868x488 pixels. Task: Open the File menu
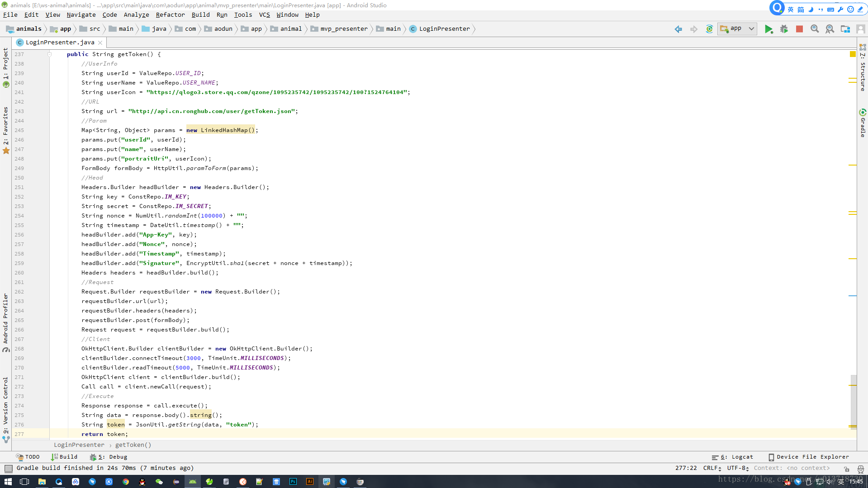[x=10, y=15]
